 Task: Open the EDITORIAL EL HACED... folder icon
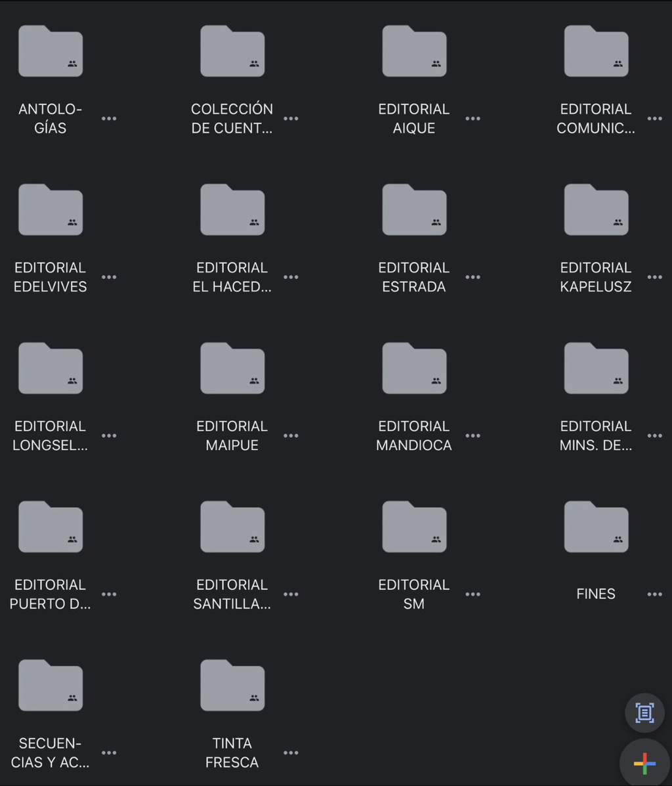tap(232, 209)
